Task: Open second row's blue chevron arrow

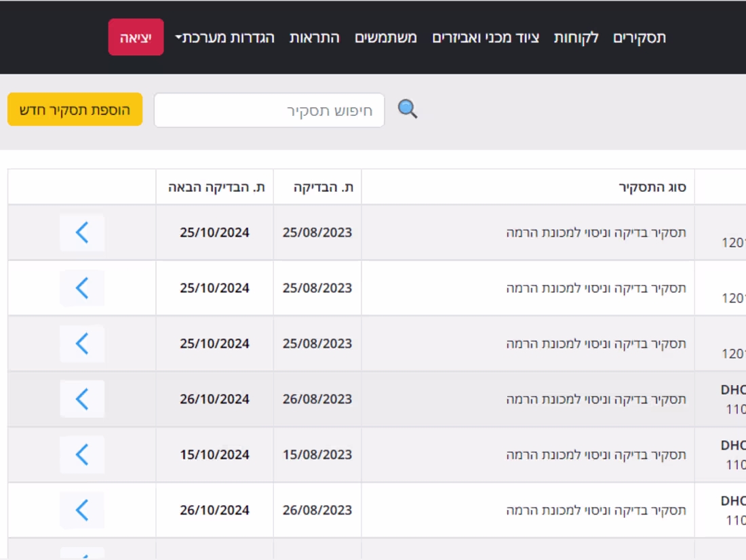Action: point(82,288)
